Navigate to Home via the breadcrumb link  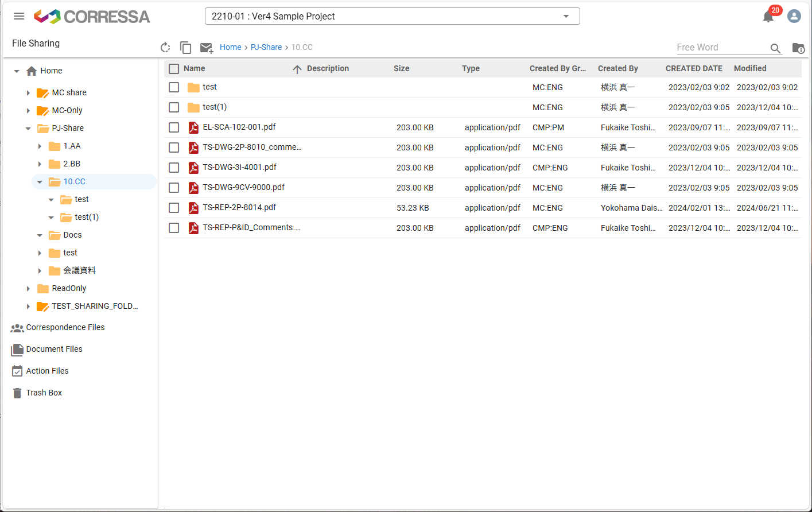231,47
